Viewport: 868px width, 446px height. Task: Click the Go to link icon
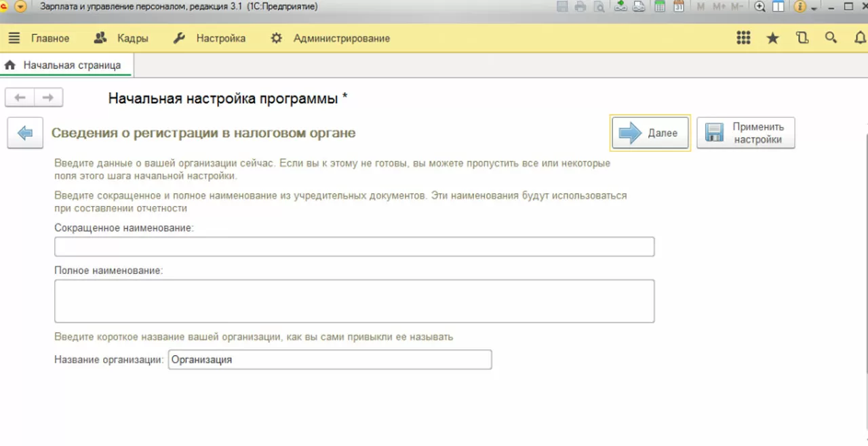point(639,7)
